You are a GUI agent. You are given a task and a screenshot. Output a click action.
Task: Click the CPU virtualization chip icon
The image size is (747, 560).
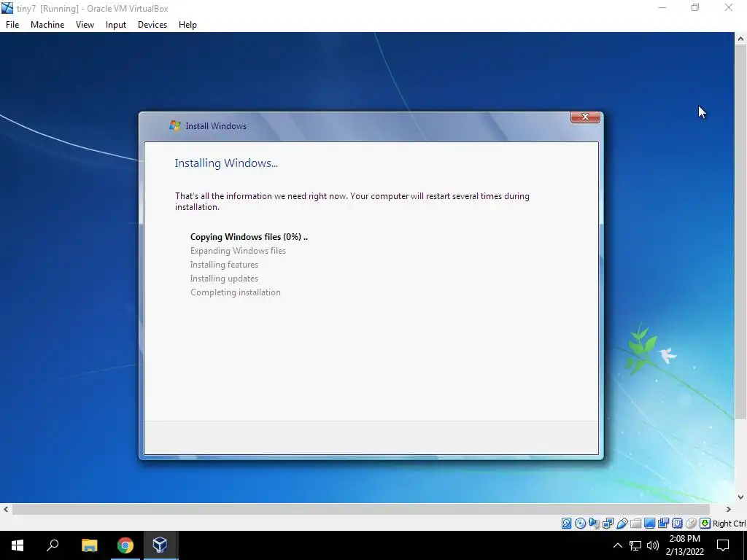click(677, 524)
